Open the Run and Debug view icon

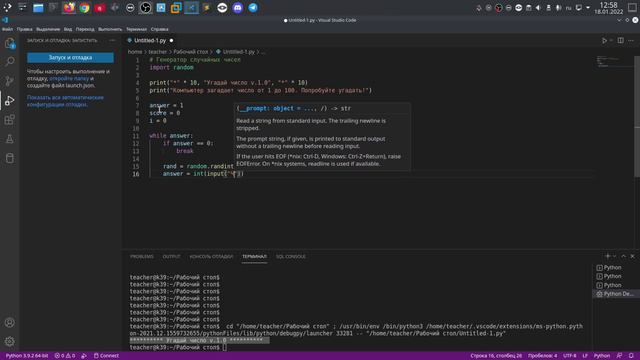(x=9, y=100)
